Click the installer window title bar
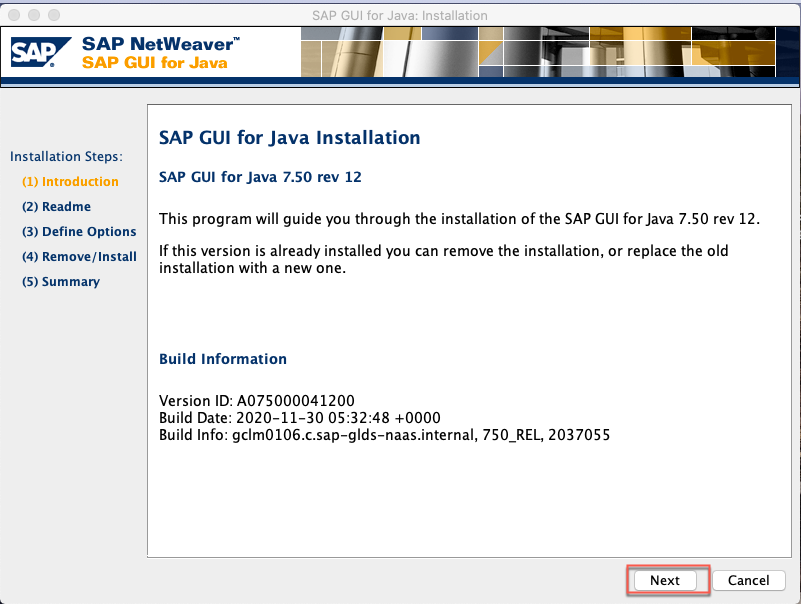The width and height of the screenshot is (801, 604). [x=400, y=14]
